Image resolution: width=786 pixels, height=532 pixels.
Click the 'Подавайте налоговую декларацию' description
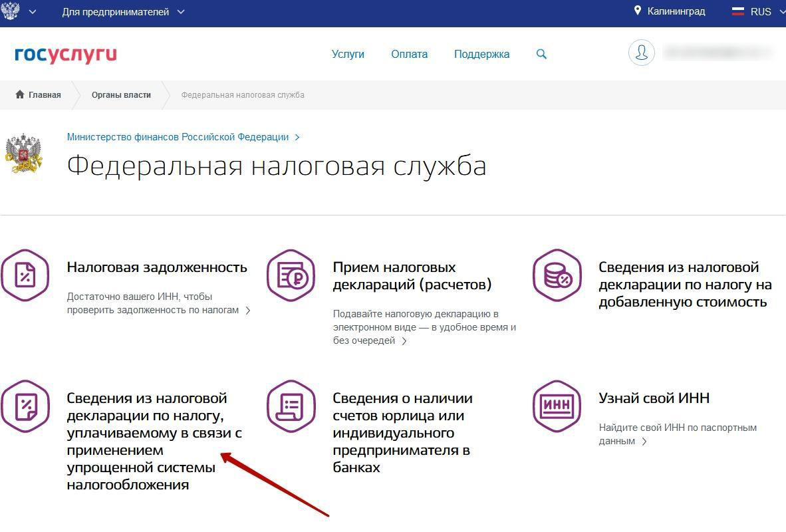coord(424,327)
